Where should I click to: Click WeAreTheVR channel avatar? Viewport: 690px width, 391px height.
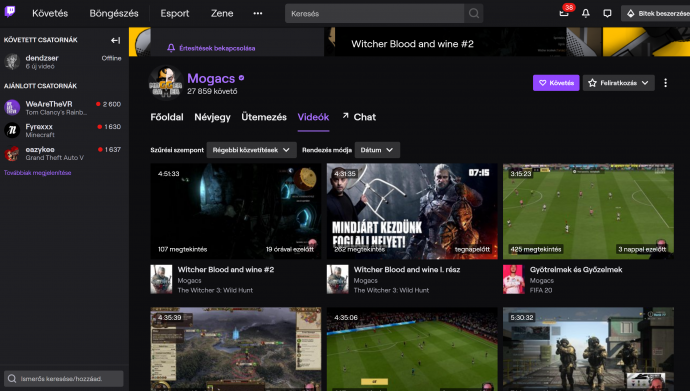(12, 108)
